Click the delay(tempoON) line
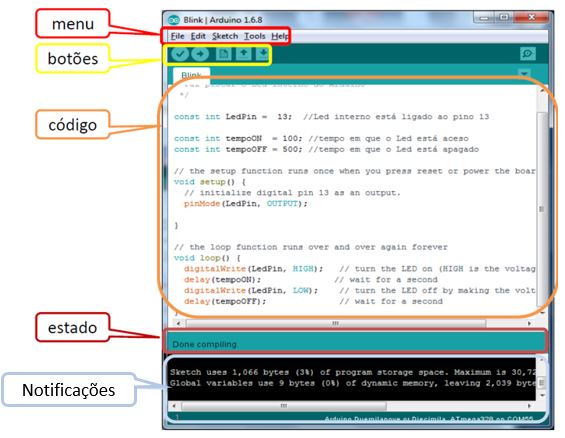This screenshot has width=565, height=438. pos(311,280)
